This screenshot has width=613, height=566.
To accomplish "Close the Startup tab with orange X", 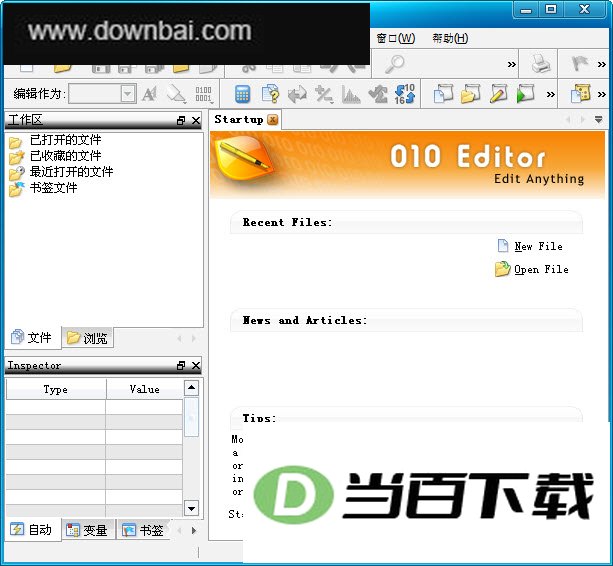I will 273,120.
